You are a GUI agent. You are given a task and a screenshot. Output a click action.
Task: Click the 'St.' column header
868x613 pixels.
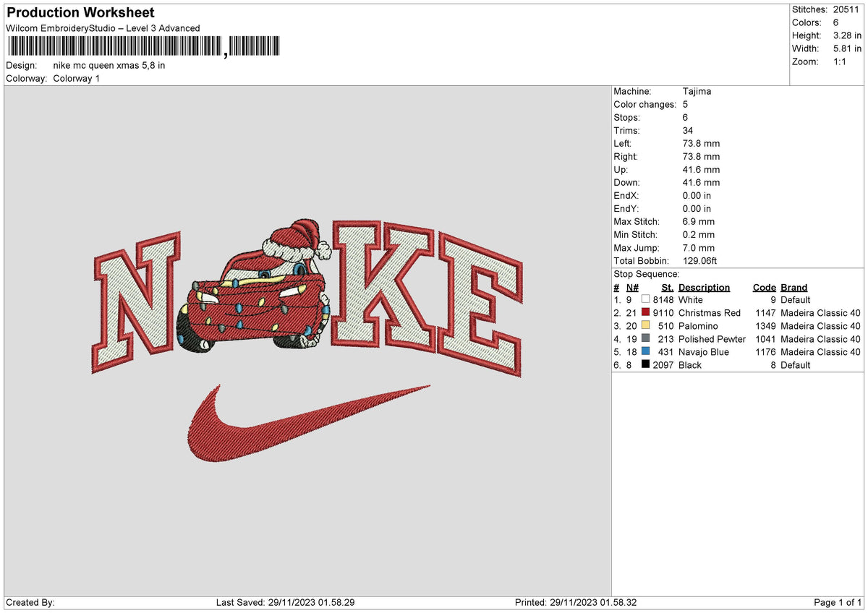point(667,287)
